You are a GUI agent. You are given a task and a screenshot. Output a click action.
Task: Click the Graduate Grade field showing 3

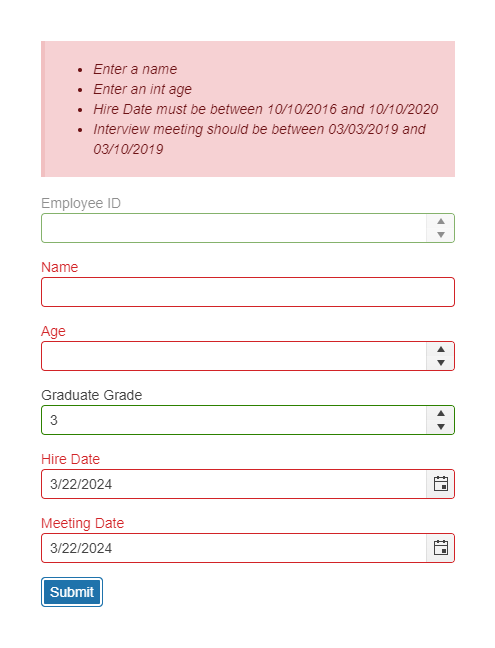[x=234, y=420]
